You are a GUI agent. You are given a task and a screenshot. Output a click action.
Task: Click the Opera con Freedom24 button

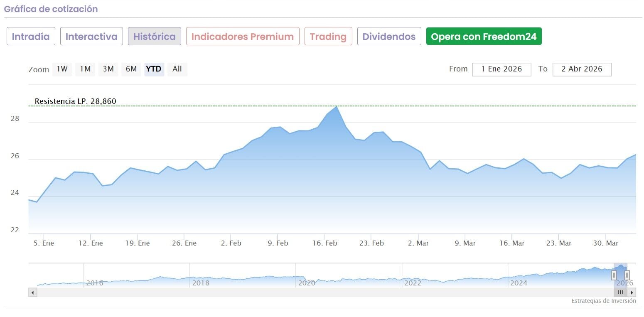[484, 37]
